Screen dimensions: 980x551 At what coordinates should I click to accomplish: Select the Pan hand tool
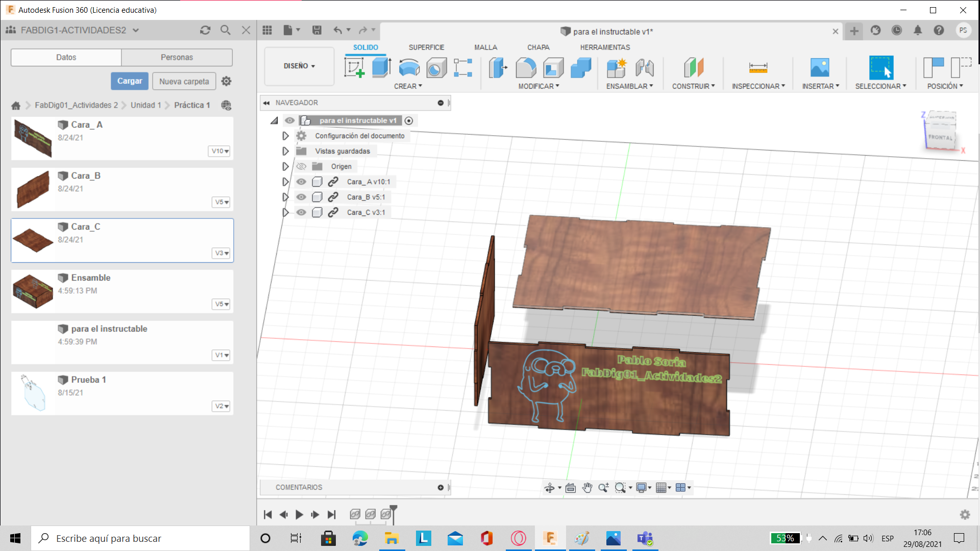(587, 488)
